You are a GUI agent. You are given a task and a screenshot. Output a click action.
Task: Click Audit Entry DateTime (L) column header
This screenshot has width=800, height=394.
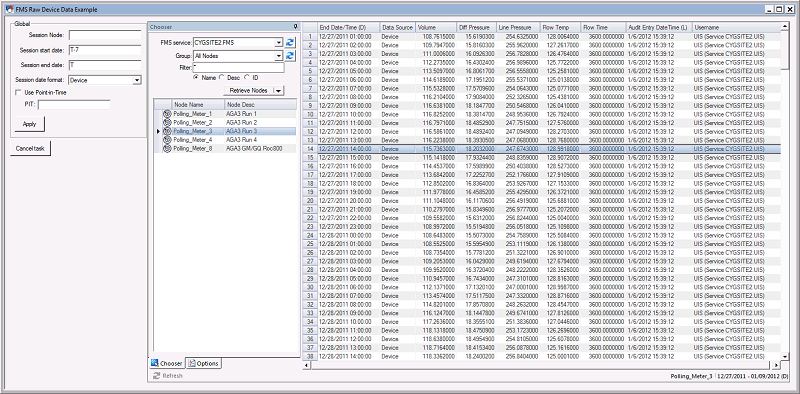659,27
